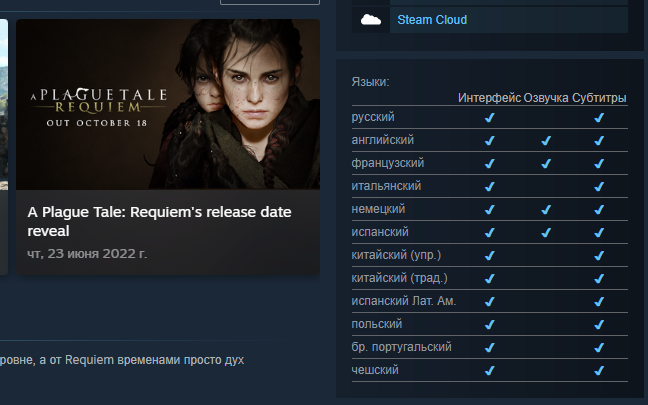Image resolution: width=648 pixels, height=405 pixels.
Task: Select the 'итальянский' language row label
Action: [x=386, y=186]
